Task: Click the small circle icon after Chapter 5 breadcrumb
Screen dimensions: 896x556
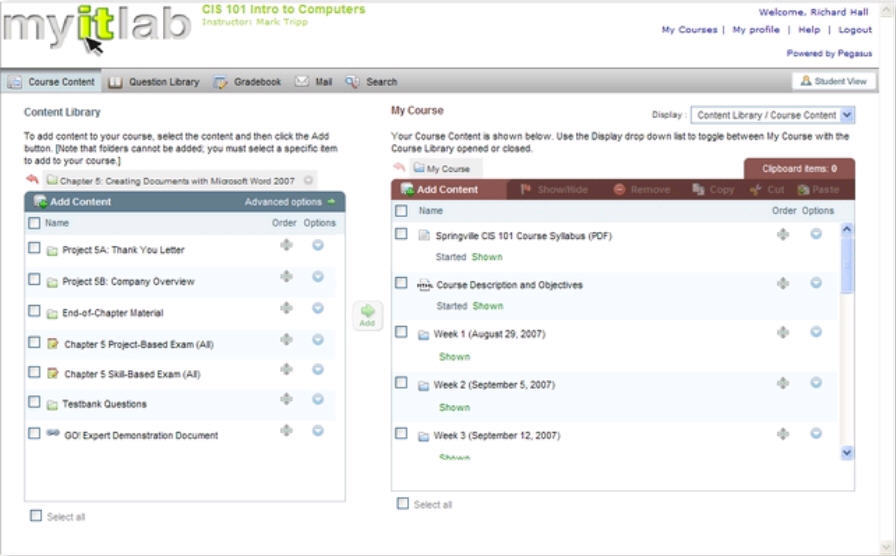Action: [x=308, y=180]
